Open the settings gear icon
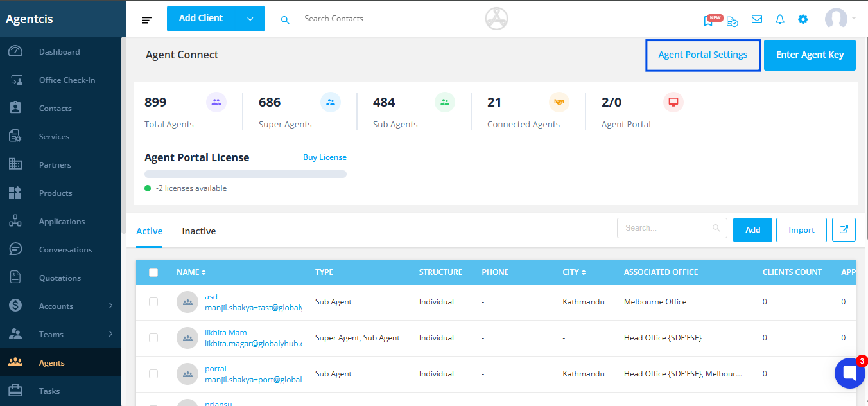Viewport: 868px width, 406px height. coord(803,19)
